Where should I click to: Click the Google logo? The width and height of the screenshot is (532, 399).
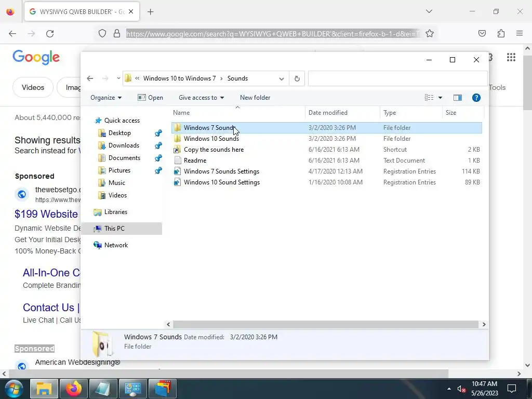coord(36,57)
